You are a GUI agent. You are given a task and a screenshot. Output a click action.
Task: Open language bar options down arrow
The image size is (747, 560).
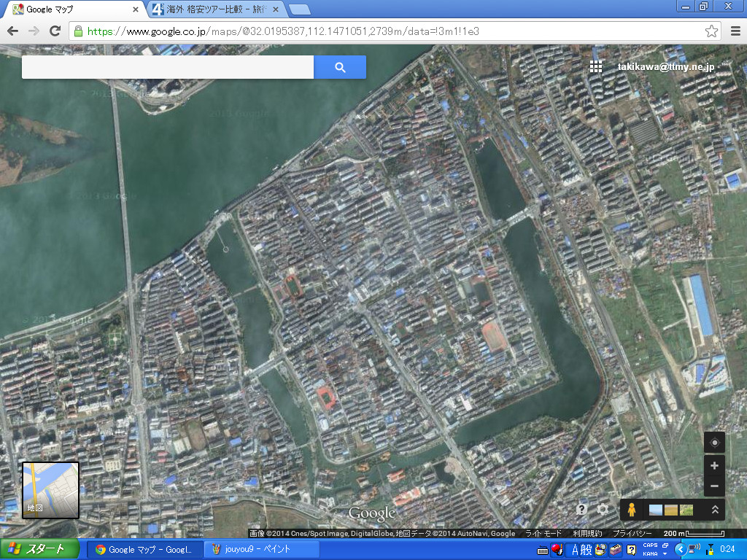[665, 554]
